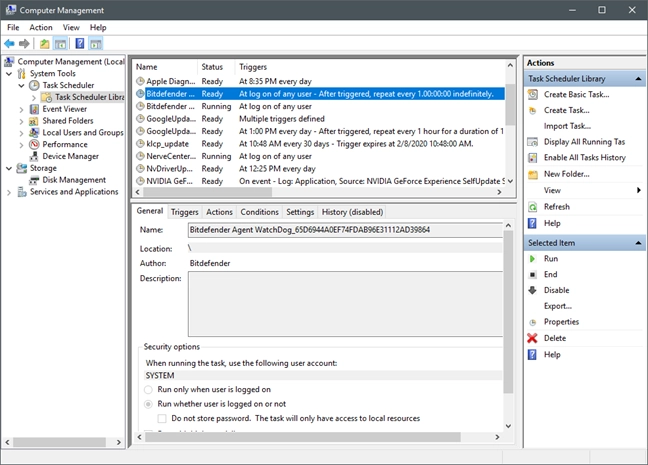Switch to the History (disabled) tab
Screen dimensions: 648x465
tap(352, 212)
